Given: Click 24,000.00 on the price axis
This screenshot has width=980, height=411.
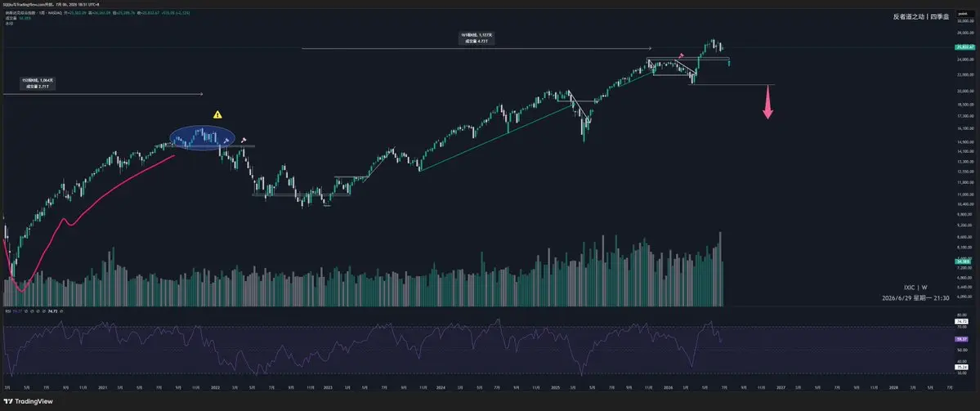Looking at the screenshot, I should [966, 60].
